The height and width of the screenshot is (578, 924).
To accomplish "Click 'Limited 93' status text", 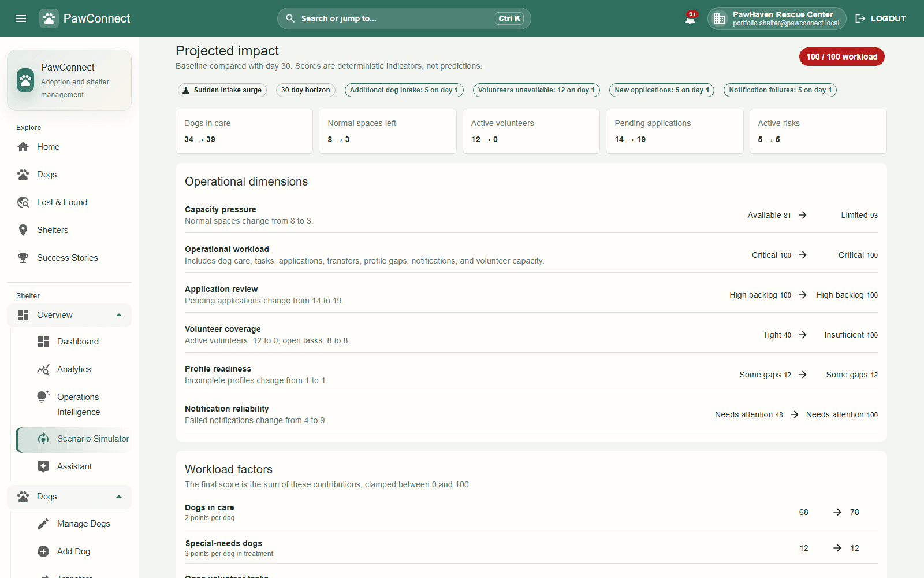I will 859,215.
